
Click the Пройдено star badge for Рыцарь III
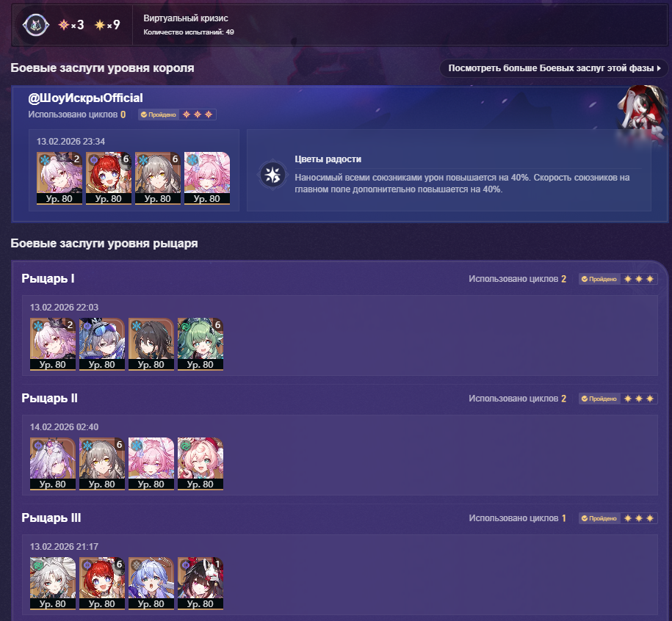[618, 518]
